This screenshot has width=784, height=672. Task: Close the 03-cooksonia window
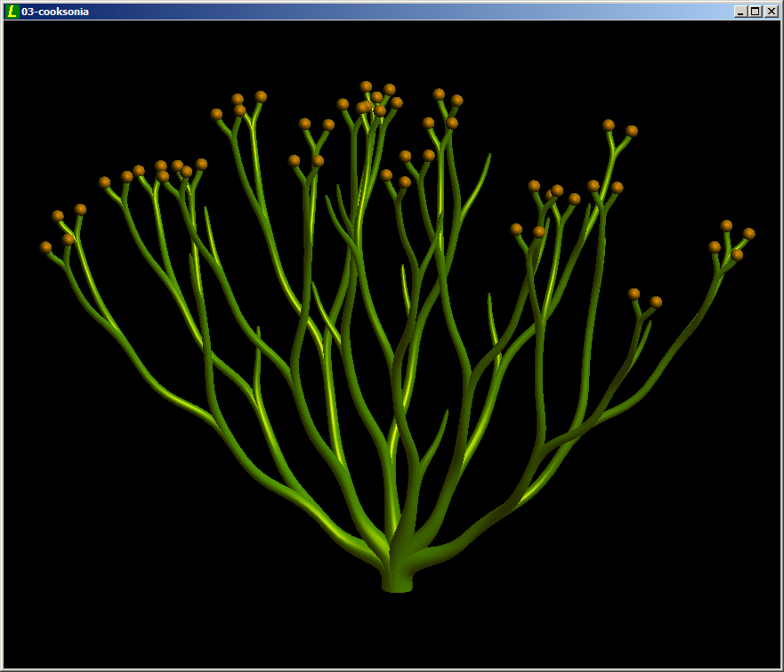coord(771,12)
